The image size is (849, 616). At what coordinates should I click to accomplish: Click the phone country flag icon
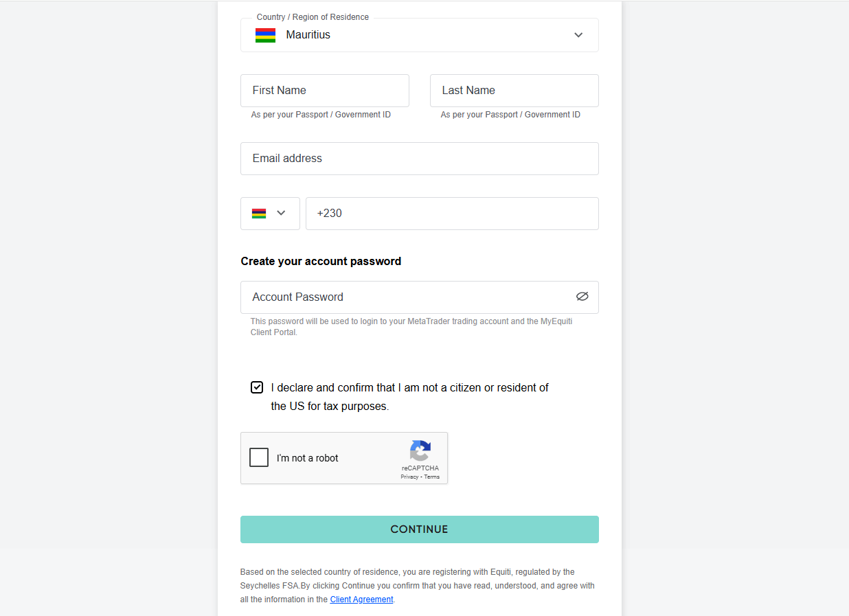click(x=259, y=214)
